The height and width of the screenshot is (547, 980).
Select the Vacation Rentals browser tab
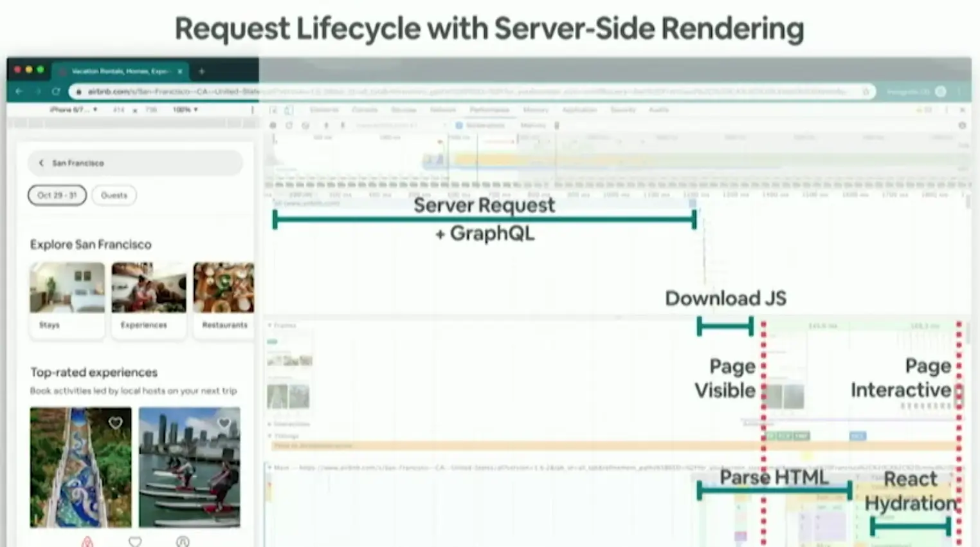click(120, 71)
